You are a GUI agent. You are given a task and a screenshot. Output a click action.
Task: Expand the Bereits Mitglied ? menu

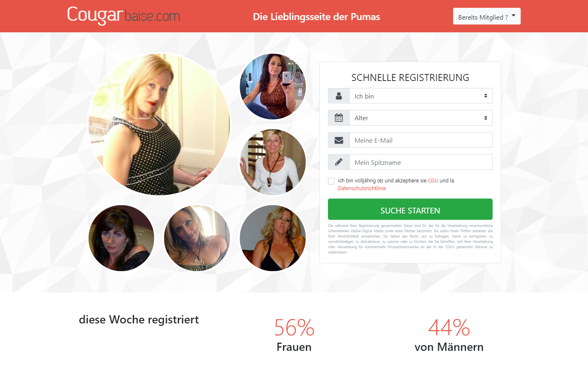click(x=487, y=16)
